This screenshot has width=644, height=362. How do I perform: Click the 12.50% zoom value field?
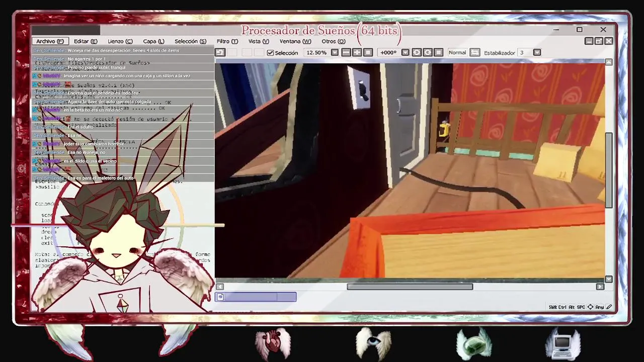tap(316, 53)
